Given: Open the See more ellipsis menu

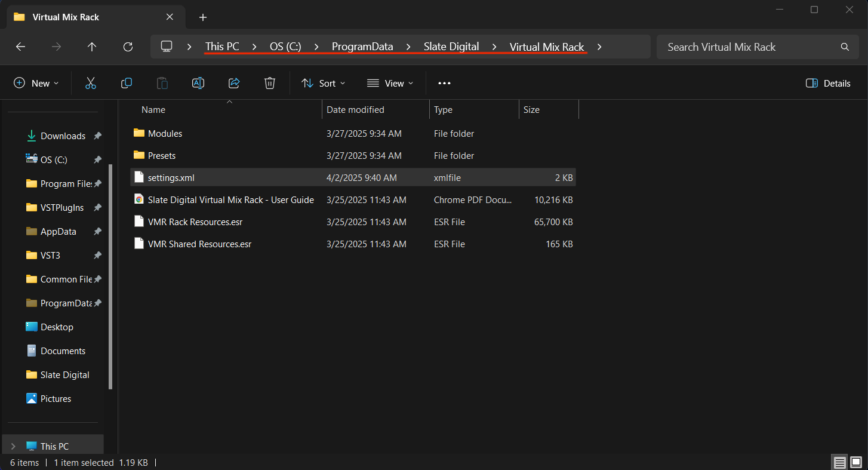Looking at the screenshot, I should (444, 84).
